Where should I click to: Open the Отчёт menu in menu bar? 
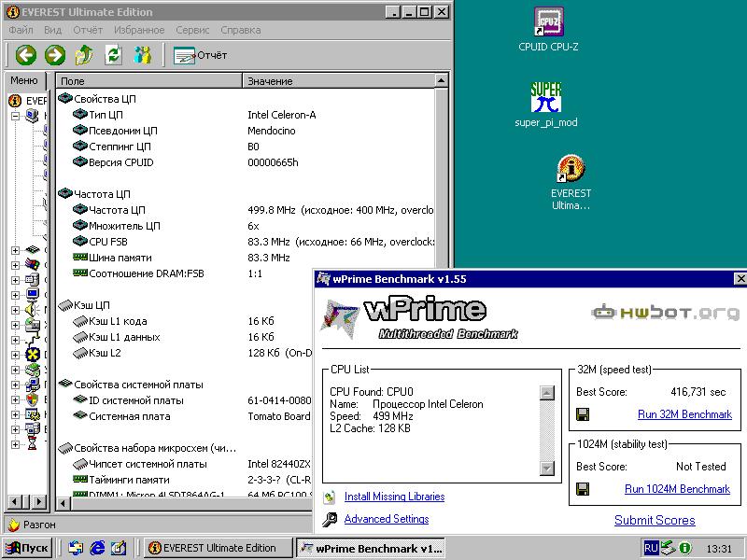[x=88, y=30]
